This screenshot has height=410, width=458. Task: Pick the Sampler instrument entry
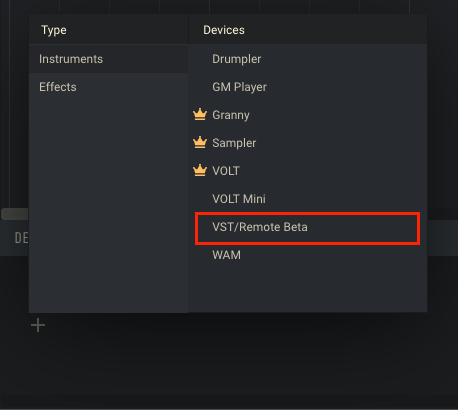coord(308,143)
